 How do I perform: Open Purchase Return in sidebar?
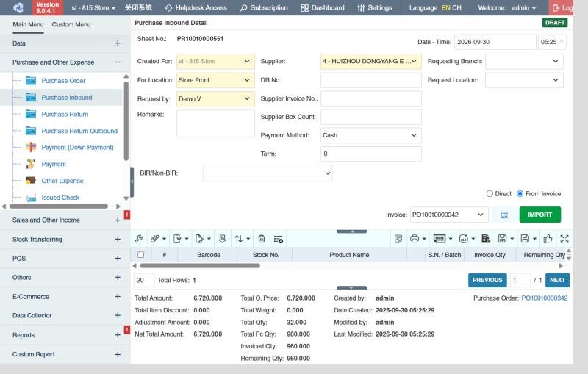click(65, 114)
